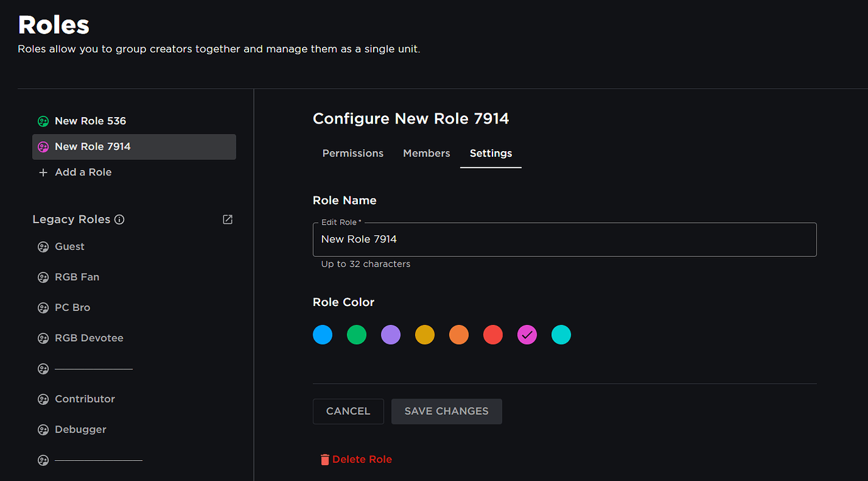Click the role icon of the separator row below Debugger

pyautogui.click(x=43, y=460)
